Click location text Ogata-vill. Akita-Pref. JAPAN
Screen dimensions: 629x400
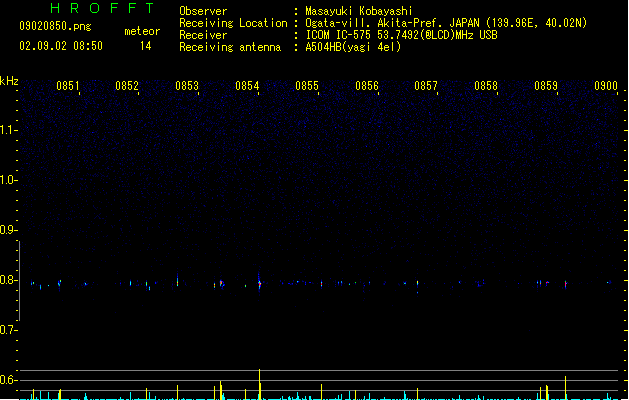point(392,23)
